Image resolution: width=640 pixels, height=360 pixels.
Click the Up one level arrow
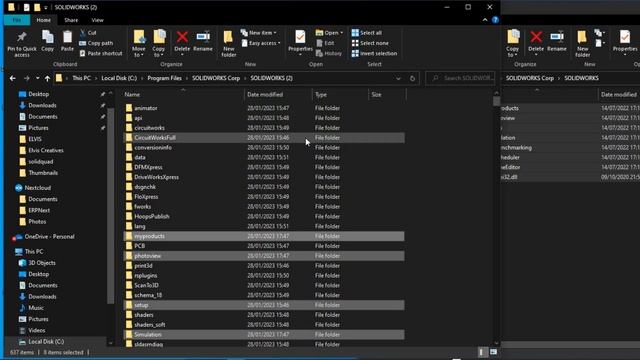47,78
